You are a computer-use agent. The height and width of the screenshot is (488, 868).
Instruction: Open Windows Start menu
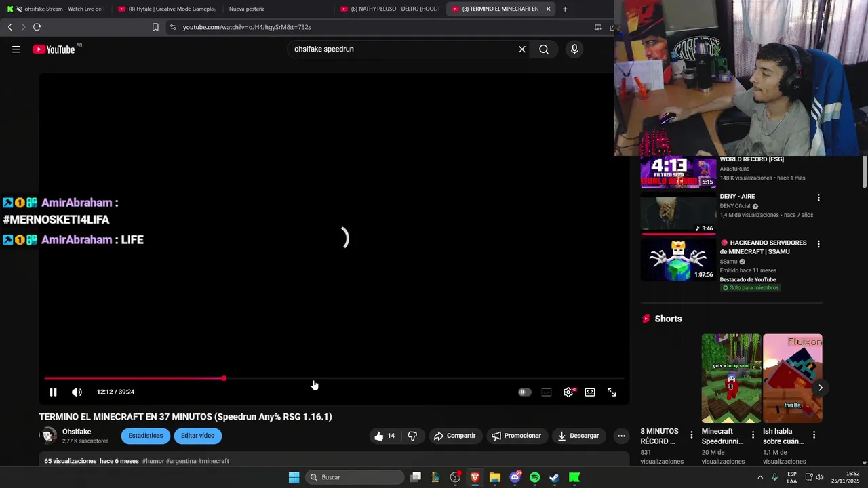(x=294, y=477)
